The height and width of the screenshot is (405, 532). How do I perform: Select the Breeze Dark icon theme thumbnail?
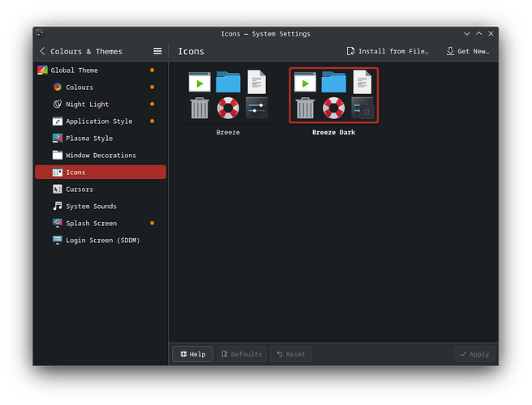coord(333,95)
